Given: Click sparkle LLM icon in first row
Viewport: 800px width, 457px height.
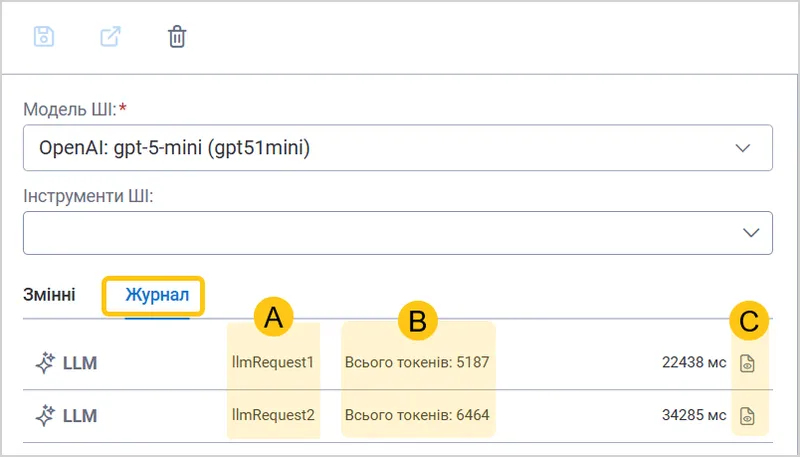Looking at the screenshot, I should 45,363.
